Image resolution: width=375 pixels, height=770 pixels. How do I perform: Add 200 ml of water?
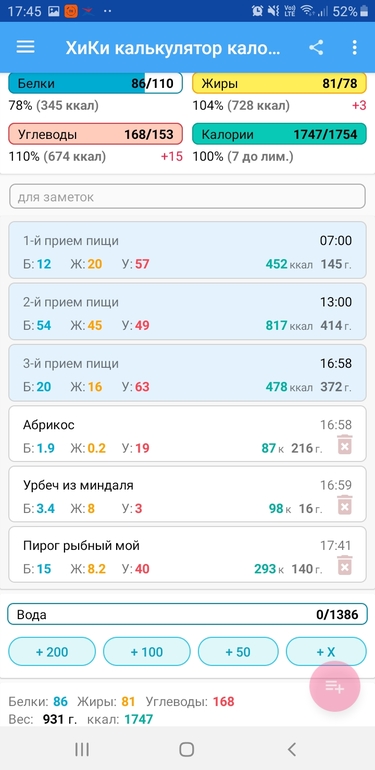tap(52, 652)
